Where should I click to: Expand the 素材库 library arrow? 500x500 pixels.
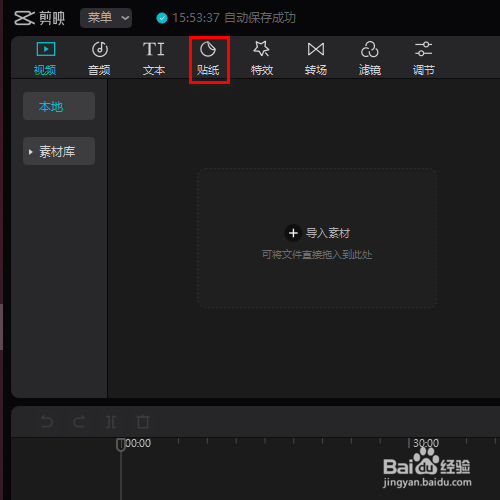tap(31, 152)
